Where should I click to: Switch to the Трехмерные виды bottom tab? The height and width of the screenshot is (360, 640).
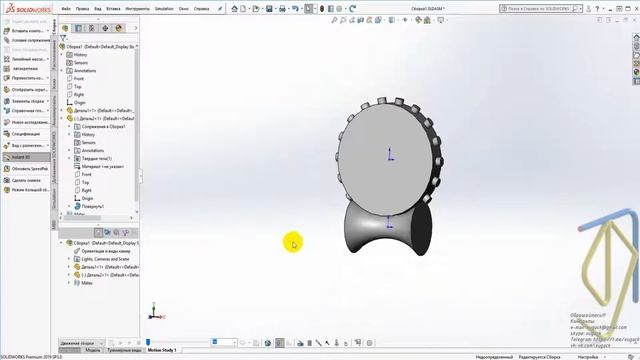[x=124, y=350]
